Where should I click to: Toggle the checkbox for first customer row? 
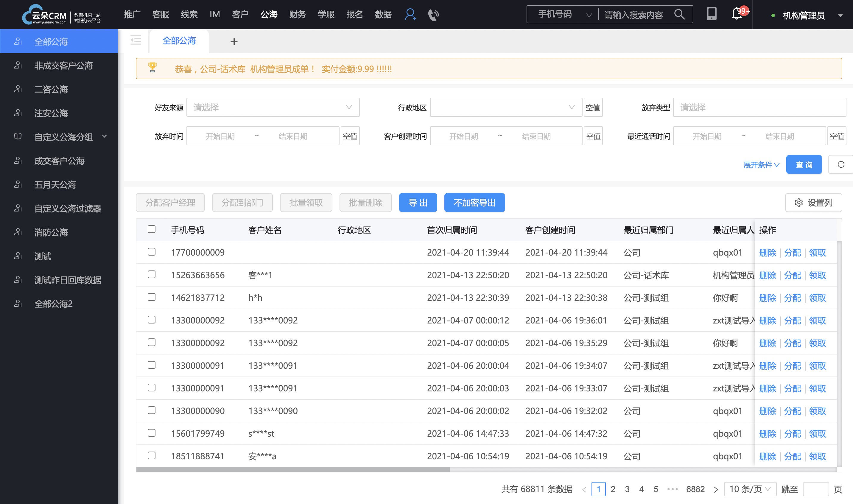click(x=151, y=251)
